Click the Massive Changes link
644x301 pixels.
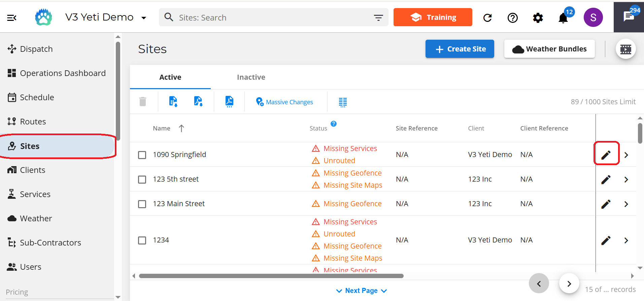click(289, 102)
